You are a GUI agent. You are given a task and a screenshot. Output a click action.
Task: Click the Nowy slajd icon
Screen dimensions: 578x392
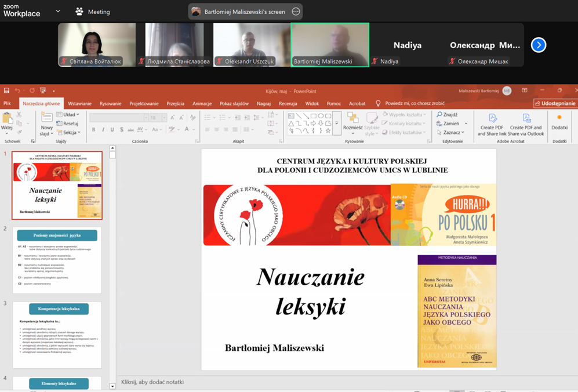pos(47,118)
